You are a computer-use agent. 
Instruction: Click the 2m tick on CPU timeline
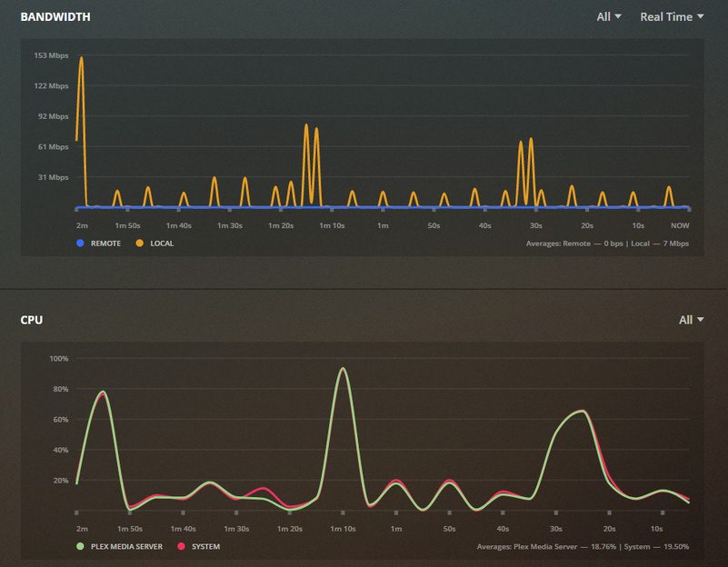coord(82,529)
